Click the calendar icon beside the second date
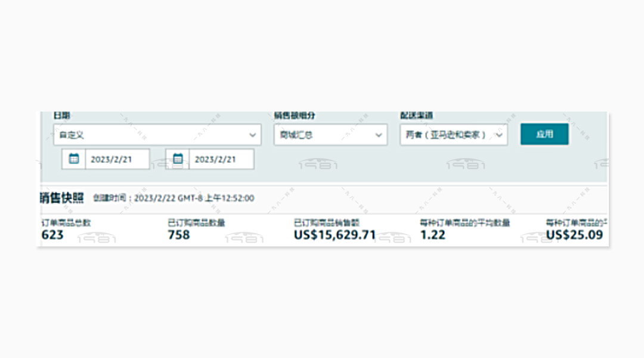 tap(178, 159)
